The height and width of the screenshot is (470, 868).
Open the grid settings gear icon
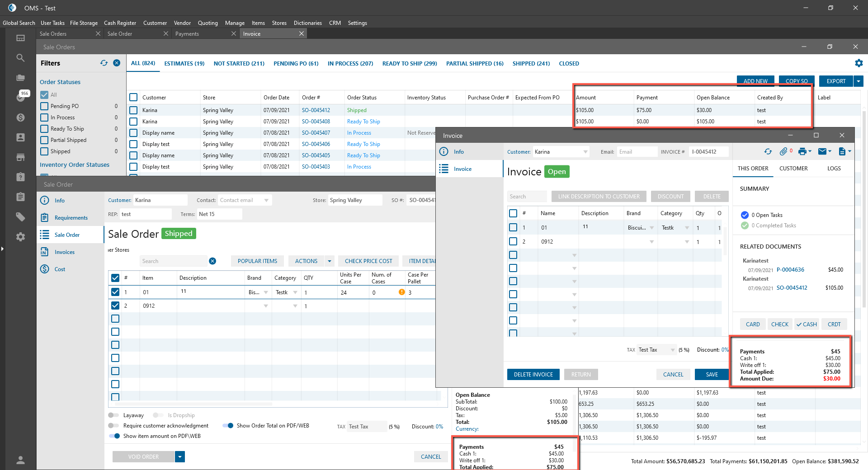coord(859,63)
